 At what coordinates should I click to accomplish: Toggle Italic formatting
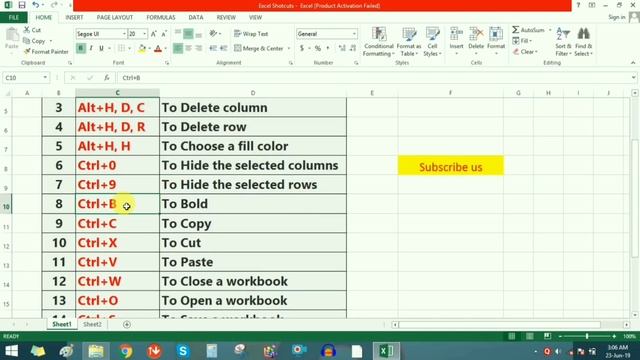click(x=91, y=49)
